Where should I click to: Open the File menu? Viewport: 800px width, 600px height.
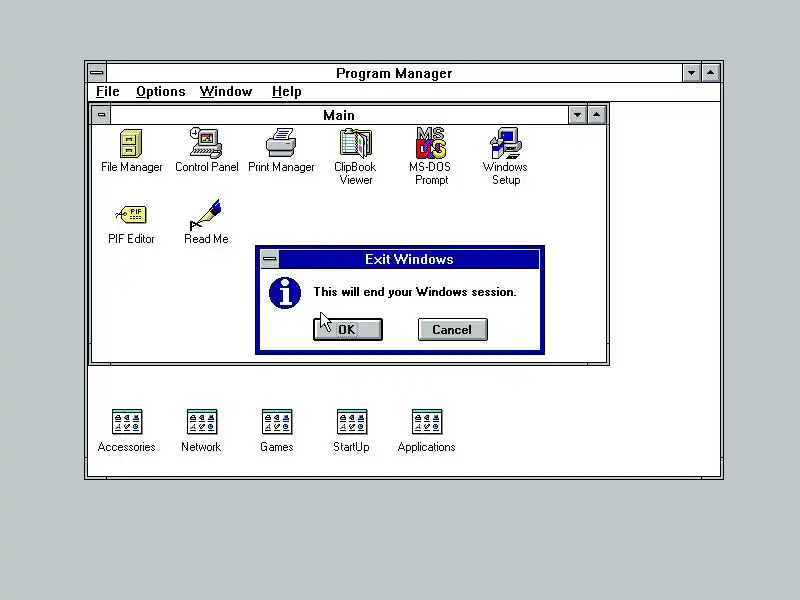[x=108, y=92]
